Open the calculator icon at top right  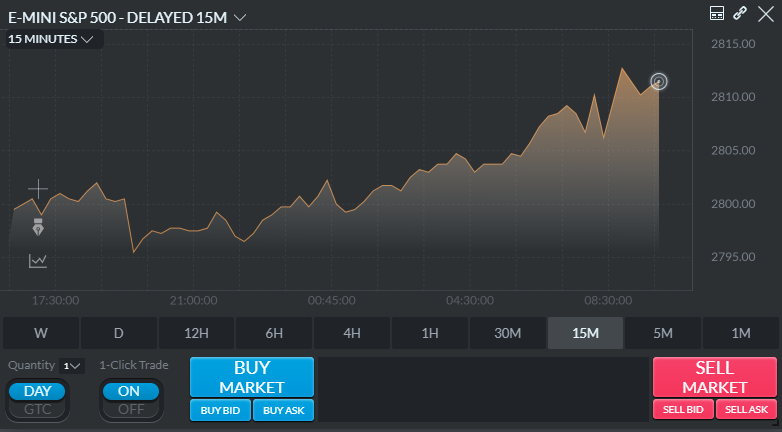[x=717, y=13]
